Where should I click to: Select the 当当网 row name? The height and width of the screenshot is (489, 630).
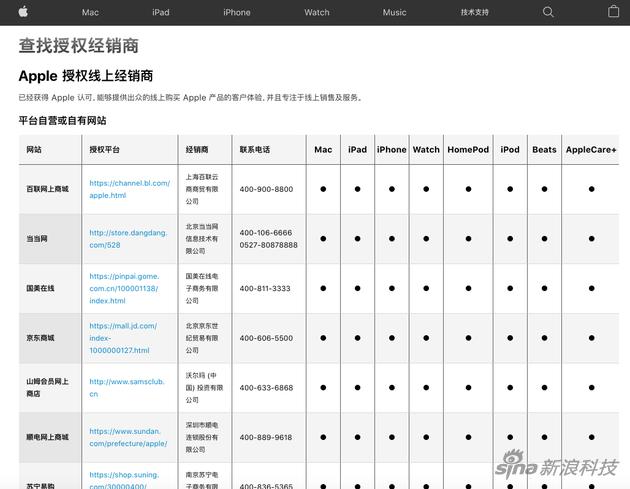[37, 239]
